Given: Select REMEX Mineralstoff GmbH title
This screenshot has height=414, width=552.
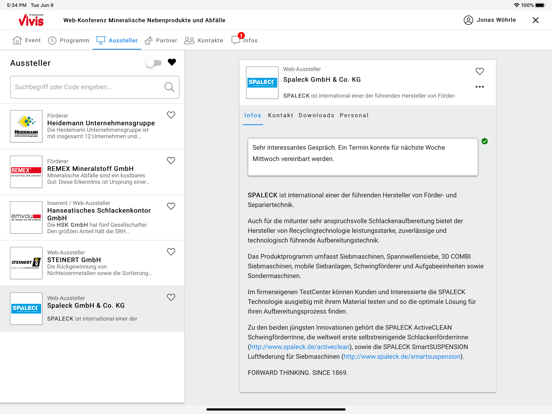Looking at the screenshot, I should tap(90, 168).
